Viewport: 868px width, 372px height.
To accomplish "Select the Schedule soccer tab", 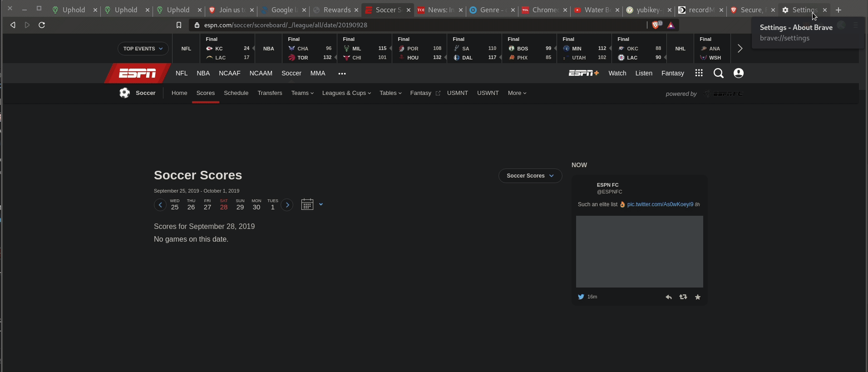I will pyautogui.click(x=236, y=93).
